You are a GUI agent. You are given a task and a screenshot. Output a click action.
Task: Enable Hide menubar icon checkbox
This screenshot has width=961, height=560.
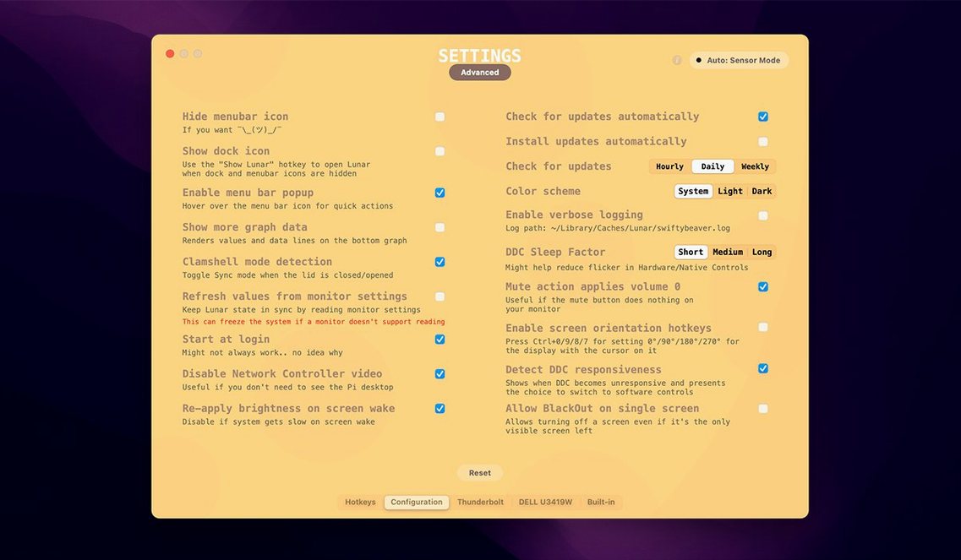point(440,117)
